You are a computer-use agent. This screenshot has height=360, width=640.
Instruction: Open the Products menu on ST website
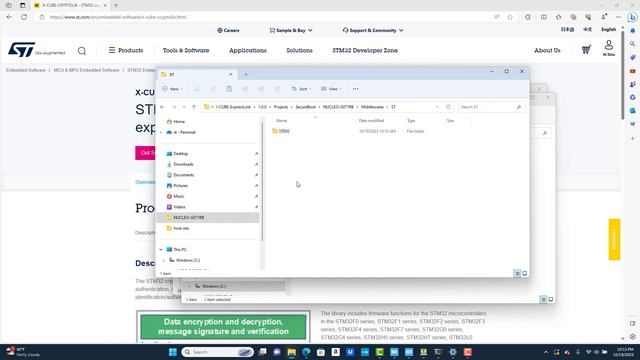[126, 50]
